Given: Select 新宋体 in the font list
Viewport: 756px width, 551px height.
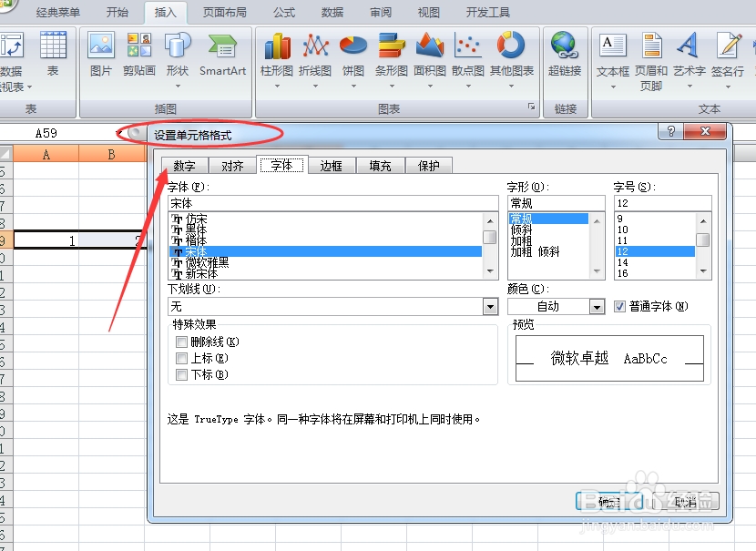Looking at the screenshot, I should [325, 274].
